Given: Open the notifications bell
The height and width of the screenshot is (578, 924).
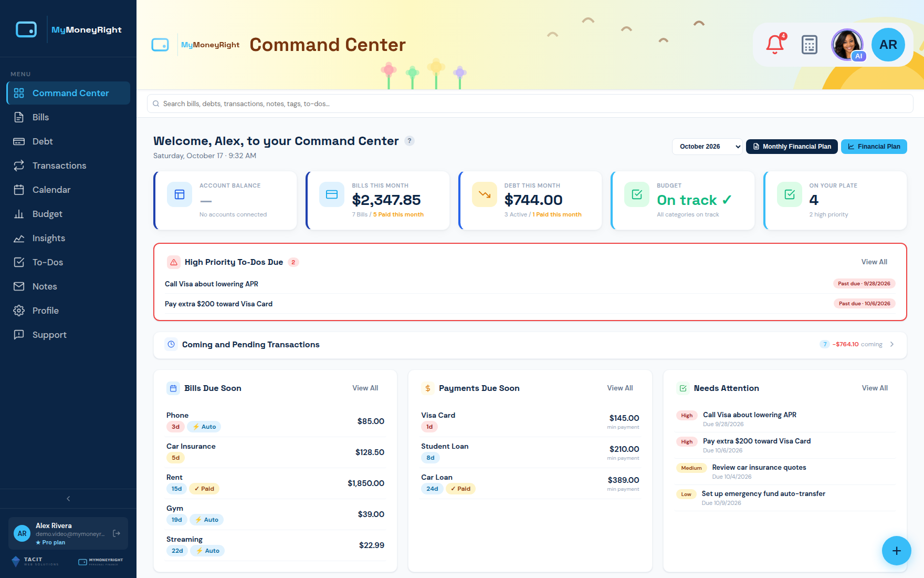Looking at the screenshot, I should (x=775, y=45).
